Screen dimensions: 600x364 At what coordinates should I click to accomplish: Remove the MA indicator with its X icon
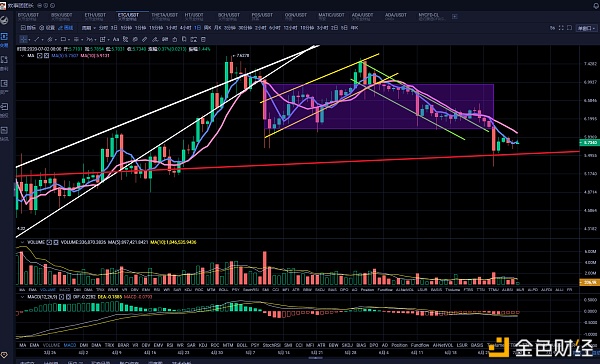pos(46,55)
